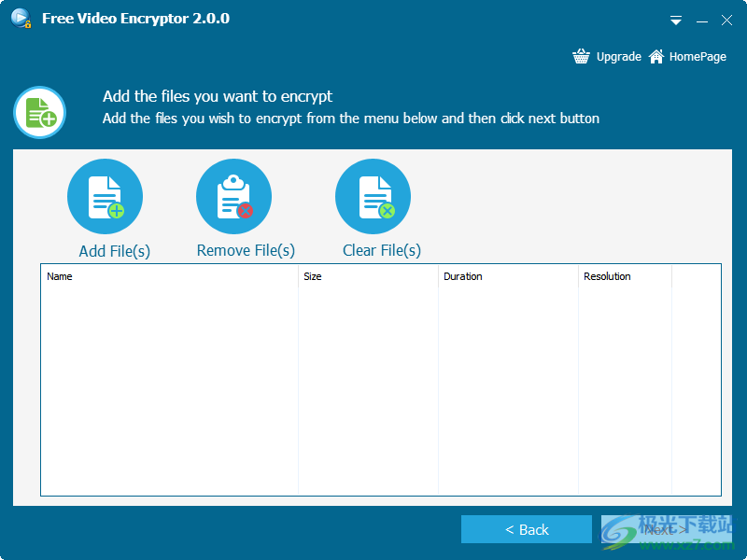Click the shopping basket Upgrade icon
The height and width of the screenshot is (560, 747).
(x=581, y=56)
